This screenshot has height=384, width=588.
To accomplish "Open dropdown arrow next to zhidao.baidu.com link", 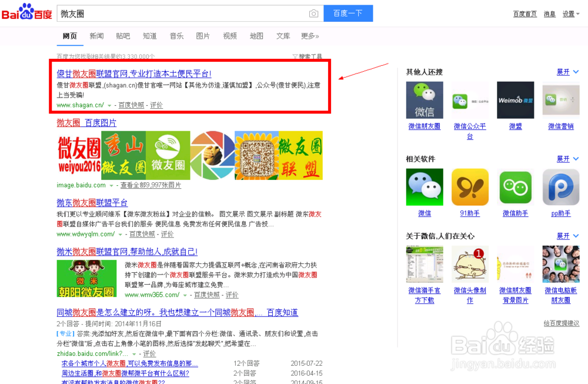I will 134,355.
